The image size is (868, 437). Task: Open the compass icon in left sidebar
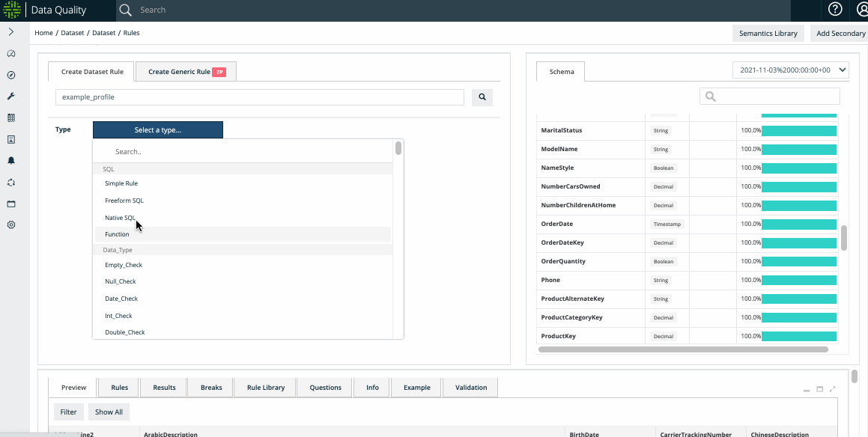point(11,75)
